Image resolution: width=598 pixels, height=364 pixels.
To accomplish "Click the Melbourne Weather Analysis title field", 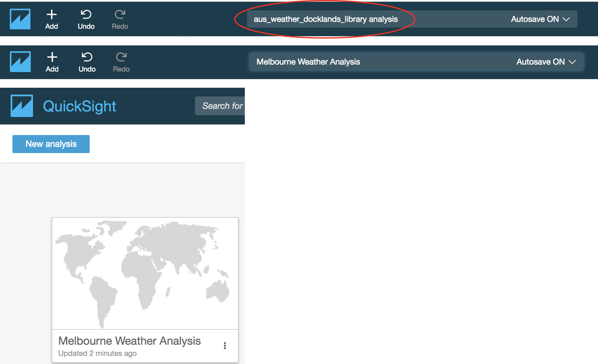I will point(308,62).
